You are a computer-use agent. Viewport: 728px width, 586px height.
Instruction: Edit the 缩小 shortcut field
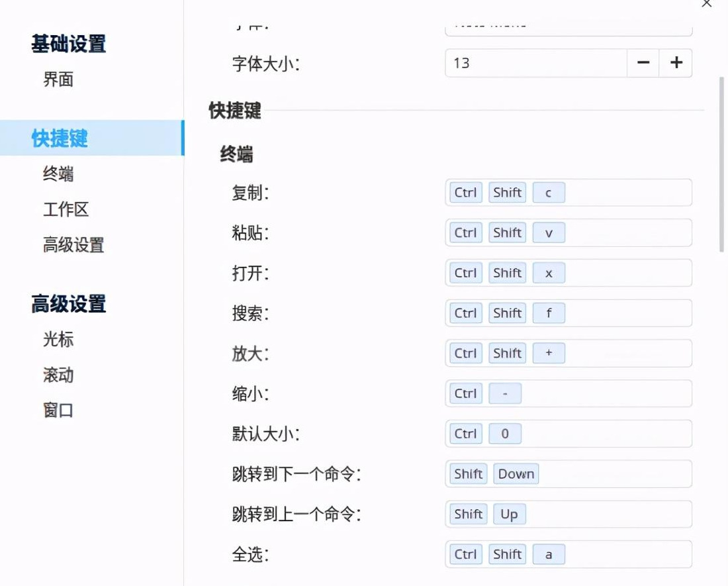pyautogui.click(x=569, y=393)
